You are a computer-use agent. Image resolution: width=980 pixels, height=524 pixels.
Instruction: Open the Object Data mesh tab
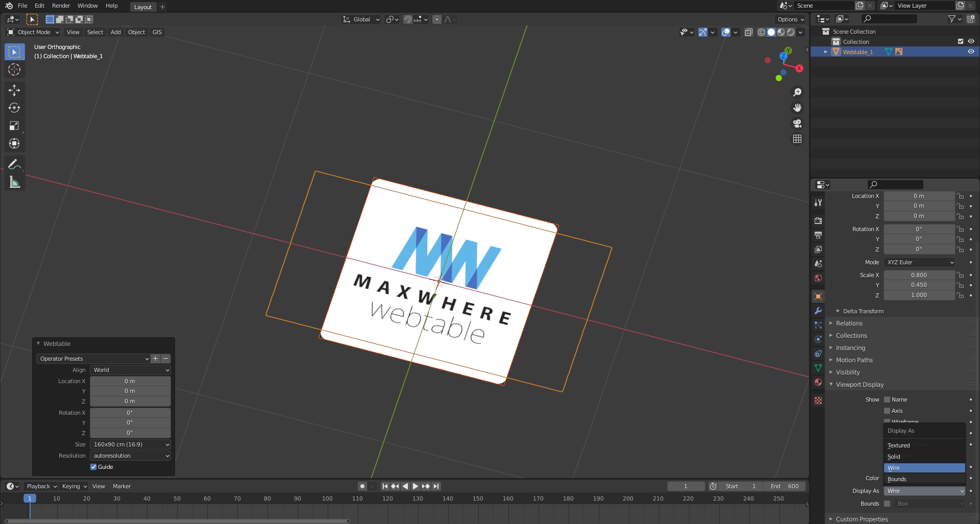click(x=818, y=368)
